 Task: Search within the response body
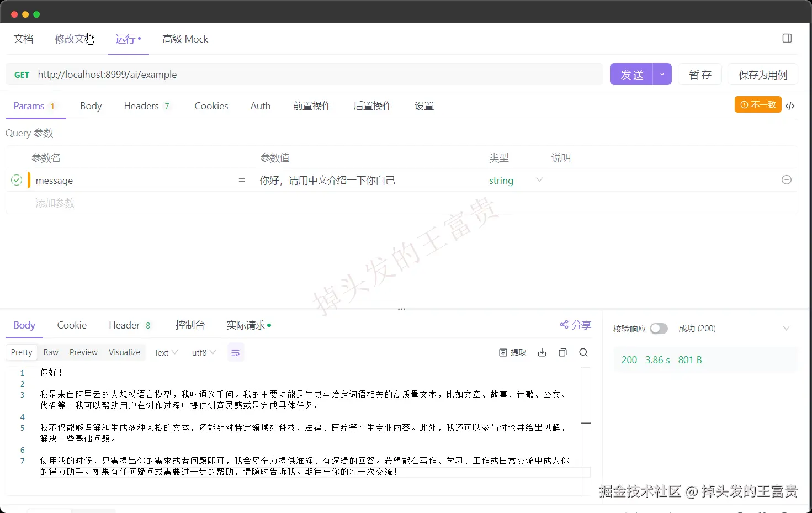click(x=583, y=352)
